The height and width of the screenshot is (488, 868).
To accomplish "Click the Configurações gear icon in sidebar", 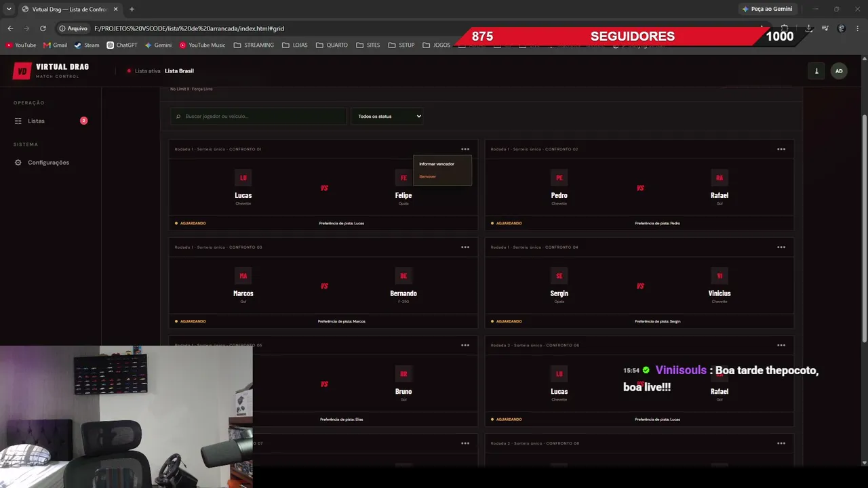I will coord(18,163).
